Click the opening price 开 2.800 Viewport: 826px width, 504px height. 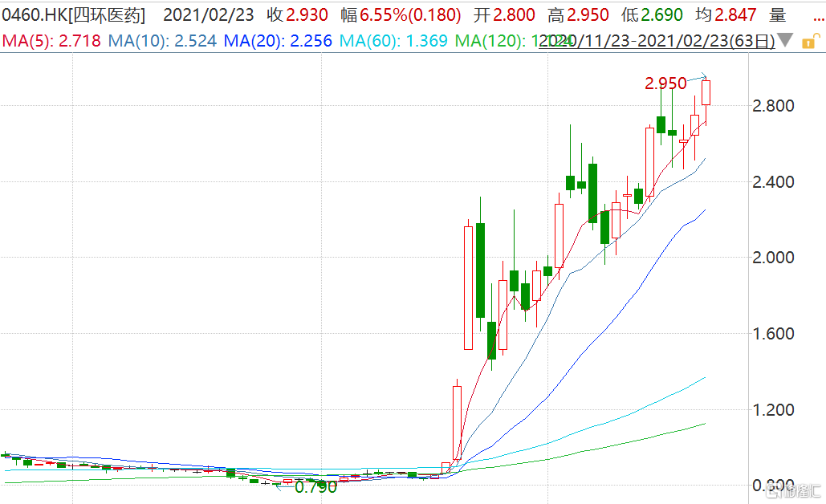[x=504, y=14]
